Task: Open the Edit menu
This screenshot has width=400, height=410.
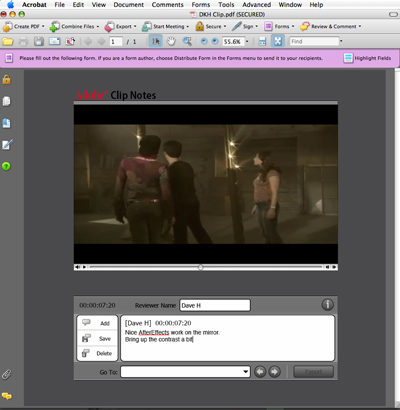Action: pos(78,5)
